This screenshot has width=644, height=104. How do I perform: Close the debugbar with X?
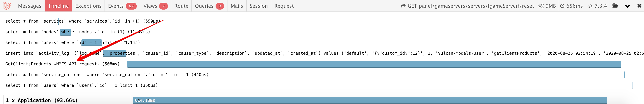[x=639, y=6]
